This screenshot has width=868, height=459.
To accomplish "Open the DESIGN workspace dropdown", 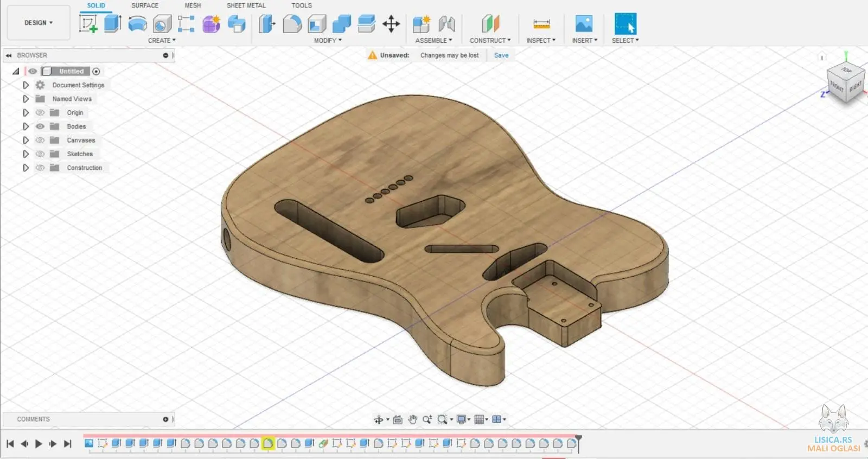I will [39, 23].
